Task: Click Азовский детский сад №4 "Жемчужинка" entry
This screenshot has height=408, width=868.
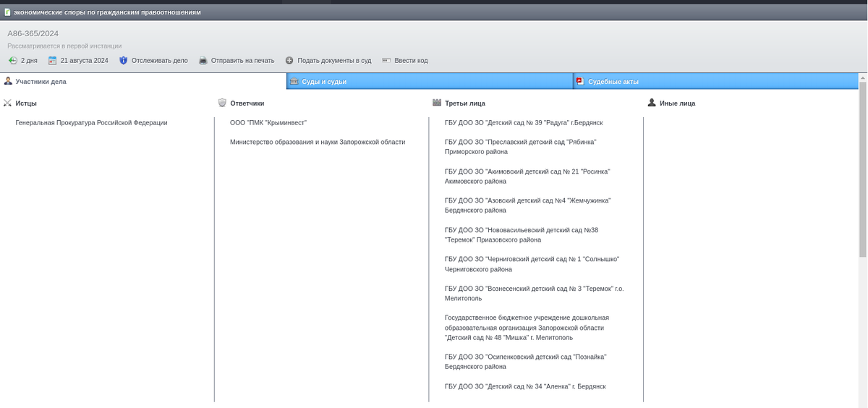Action: click(528, 205)
